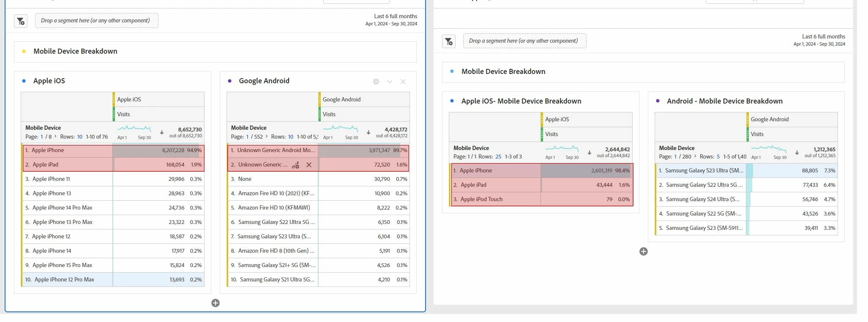Go to next page of 280 in Android table
Screen dimensions: 868x322
tap(695, 156)
